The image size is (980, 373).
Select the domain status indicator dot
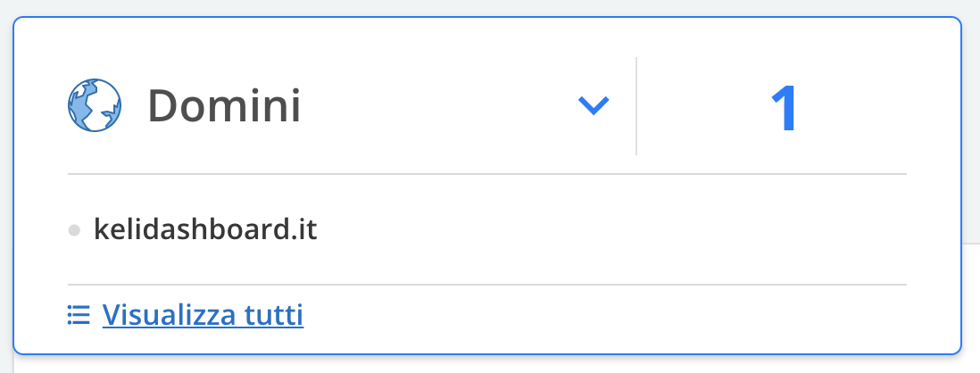74,230
